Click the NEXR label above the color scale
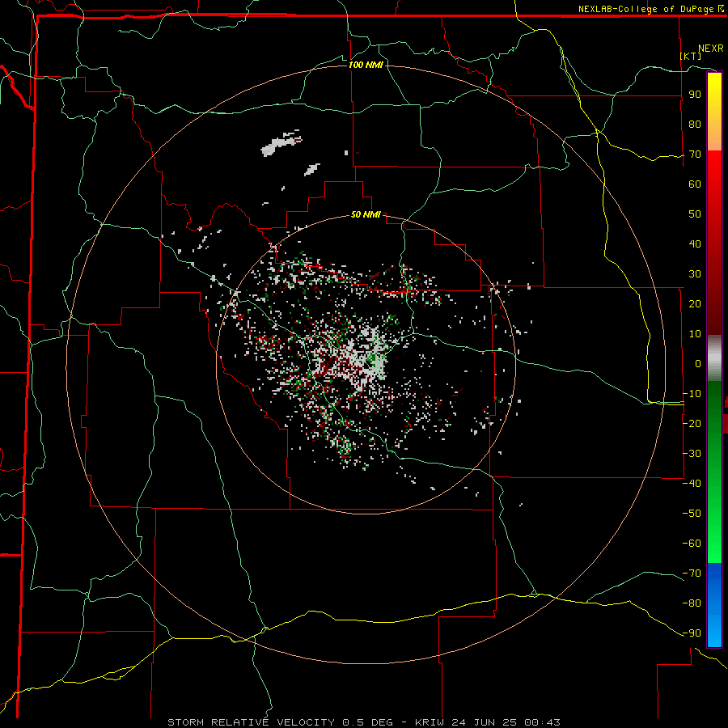 coord(710,49)
